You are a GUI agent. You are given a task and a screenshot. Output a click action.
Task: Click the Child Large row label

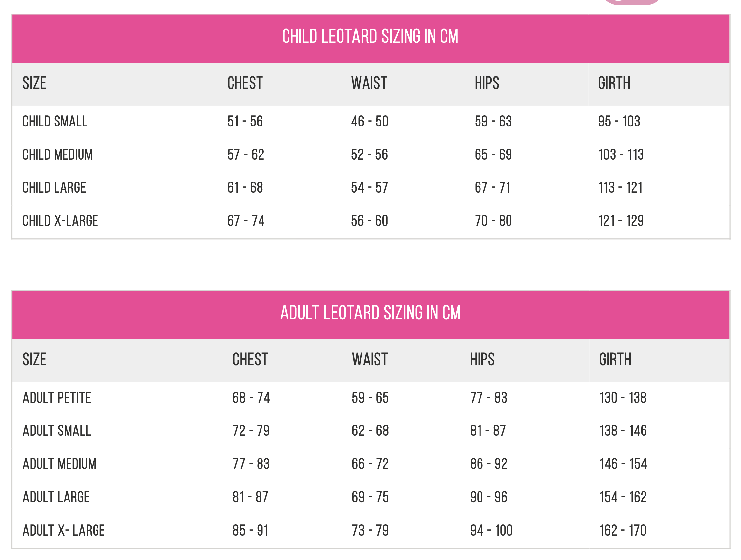(54, 188)
